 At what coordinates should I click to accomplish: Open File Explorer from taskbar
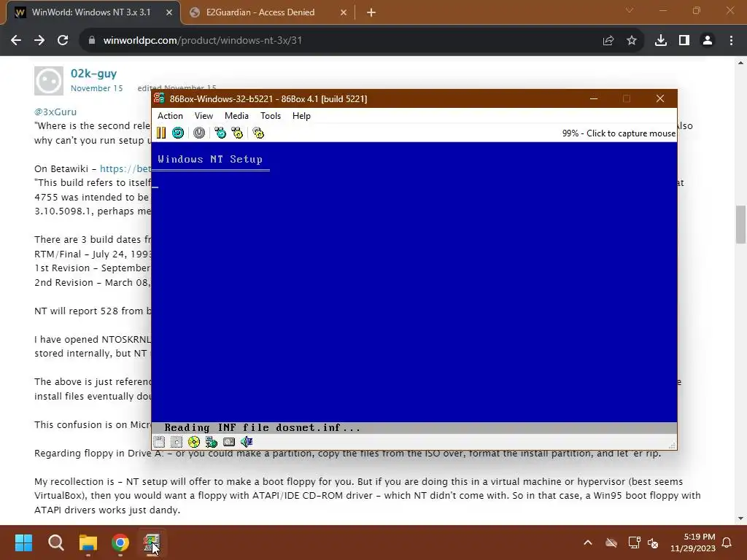click(x=88, y=542)
